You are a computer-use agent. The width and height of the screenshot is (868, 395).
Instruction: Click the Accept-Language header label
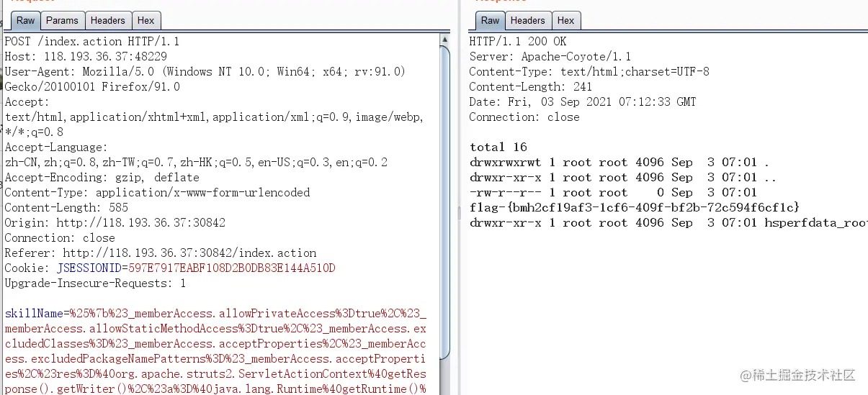click(x=55, y=147)
